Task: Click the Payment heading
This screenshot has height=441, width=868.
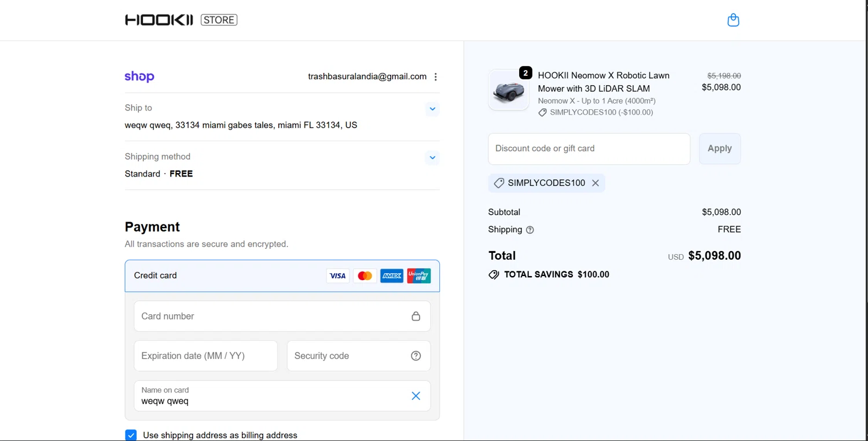Action: [152, 227]
